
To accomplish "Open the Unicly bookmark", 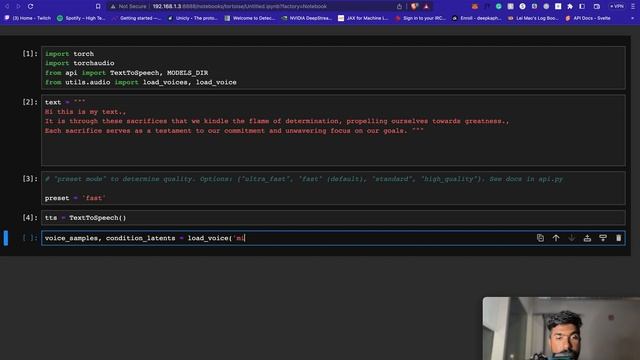I will 192,18.
